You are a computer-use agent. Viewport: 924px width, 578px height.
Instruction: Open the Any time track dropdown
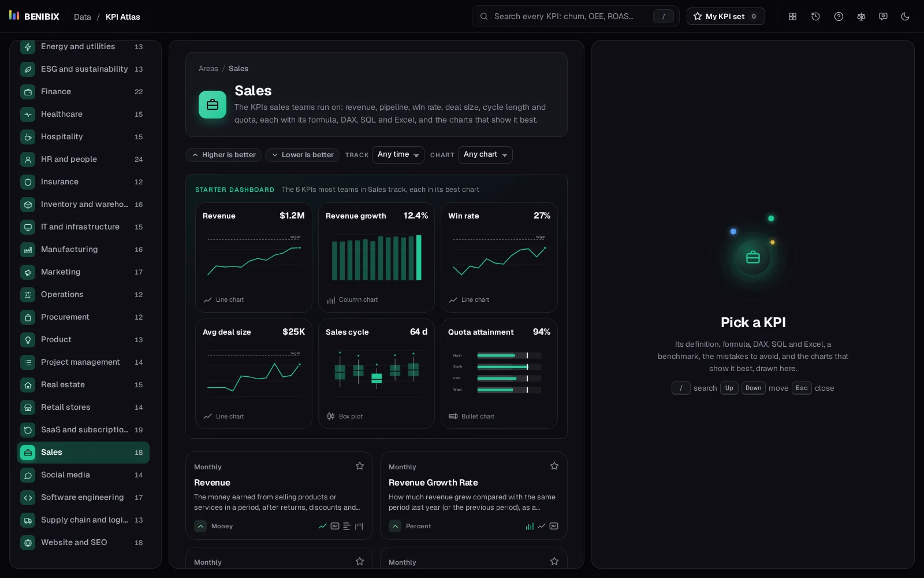[x=398, y=155]
